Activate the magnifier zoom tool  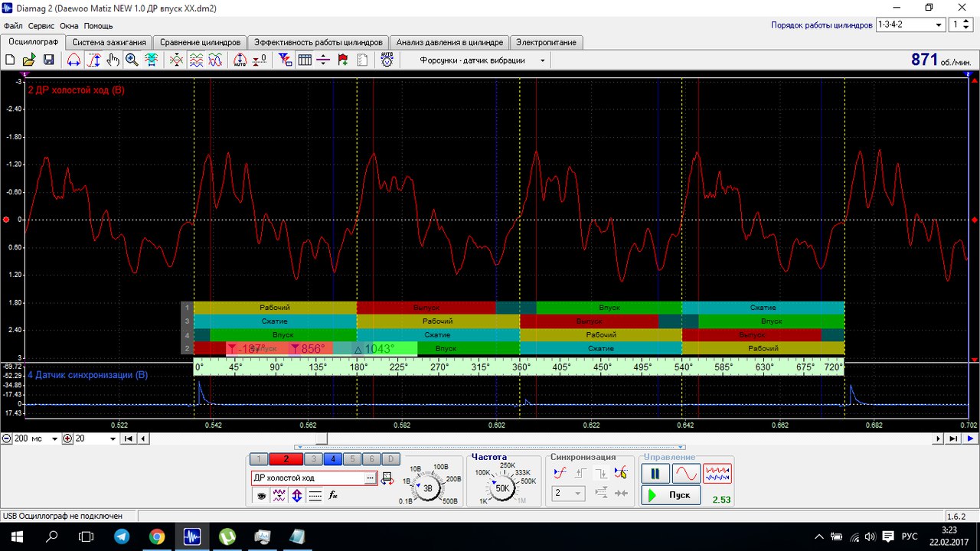point(132,60)
